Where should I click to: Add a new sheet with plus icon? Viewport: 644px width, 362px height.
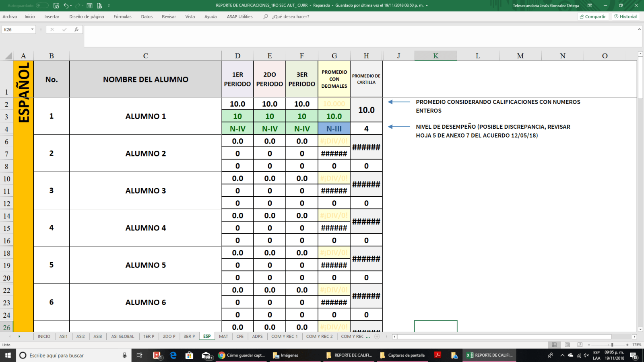tap(377, 336)
